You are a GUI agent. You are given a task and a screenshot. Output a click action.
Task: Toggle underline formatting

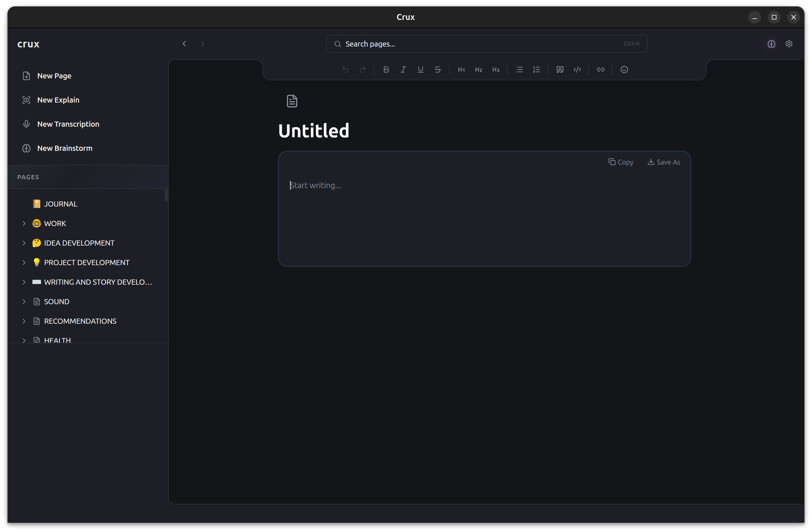pyautogui.click(x=420, y=70)
